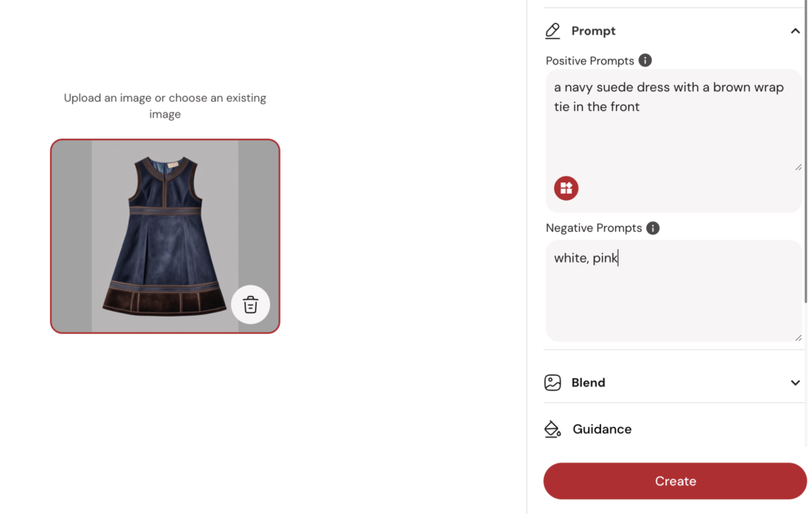Expand the Blend section chevron
This screenshot has height=514, width=812.
point(795,383)
